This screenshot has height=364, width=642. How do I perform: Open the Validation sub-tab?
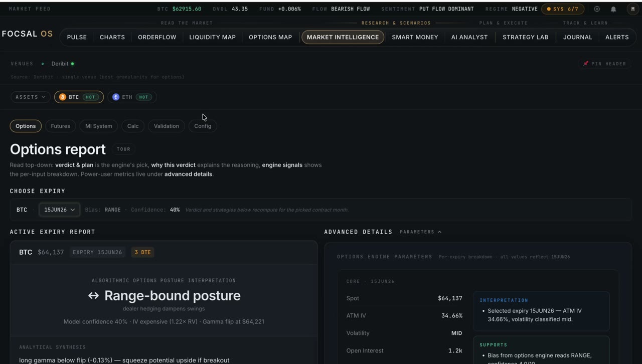pyautogui.click(x=167, y=126)
